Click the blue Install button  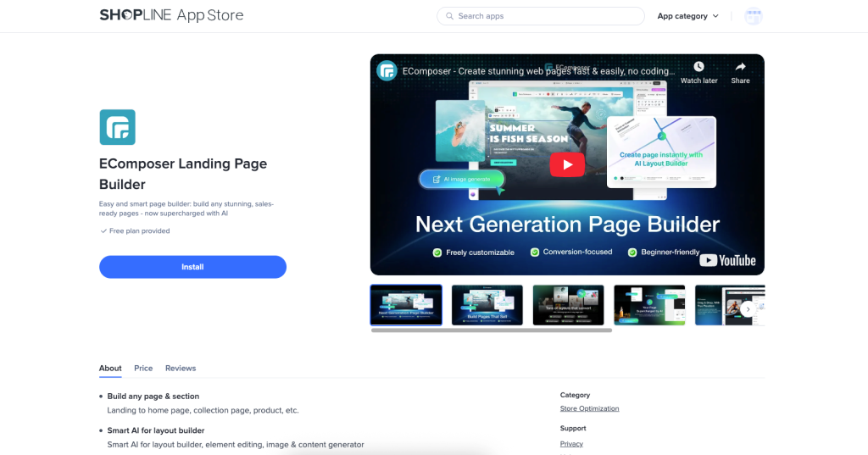point(192,267)
